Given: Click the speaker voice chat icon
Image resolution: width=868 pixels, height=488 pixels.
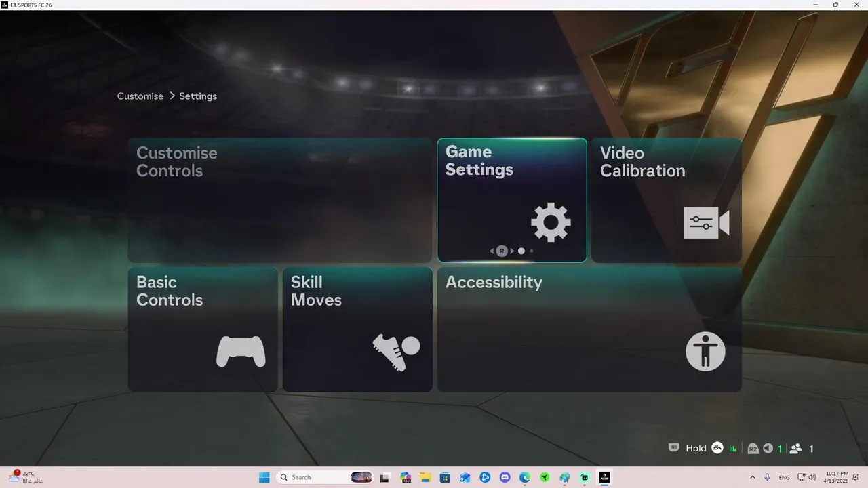Looking at the screenshot, I should coord(768,448).
